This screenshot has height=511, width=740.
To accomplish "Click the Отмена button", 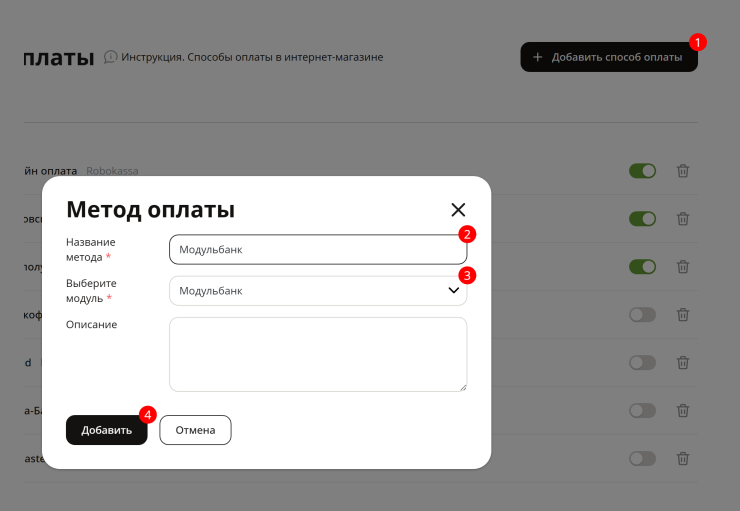I will tap(195, 430).
